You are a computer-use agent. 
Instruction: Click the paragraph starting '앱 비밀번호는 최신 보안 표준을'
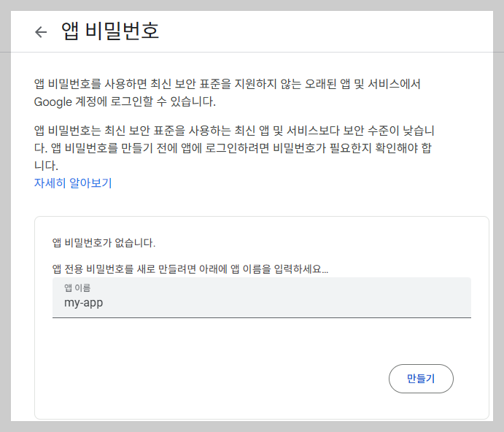click(x=234, y=148)
